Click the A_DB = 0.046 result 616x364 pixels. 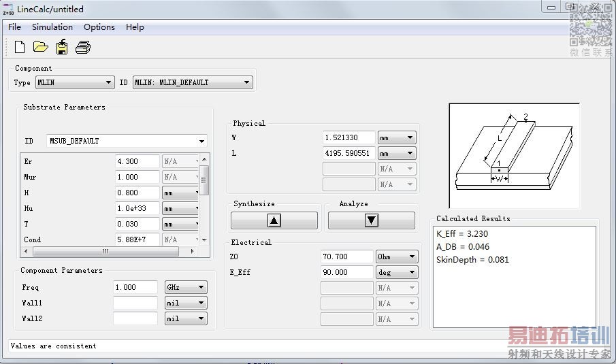pos(463,247)
